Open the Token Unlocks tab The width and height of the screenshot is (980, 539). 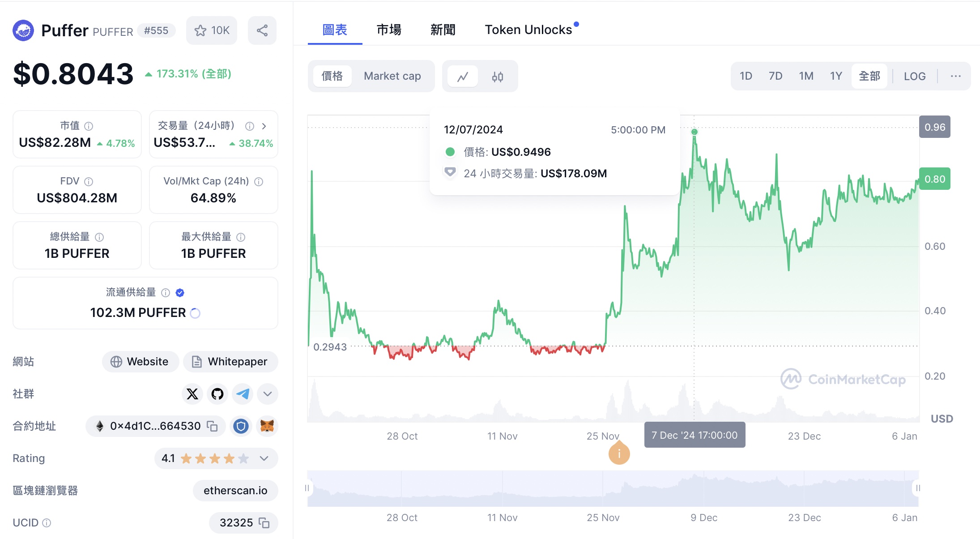click(x=528, y=30)
